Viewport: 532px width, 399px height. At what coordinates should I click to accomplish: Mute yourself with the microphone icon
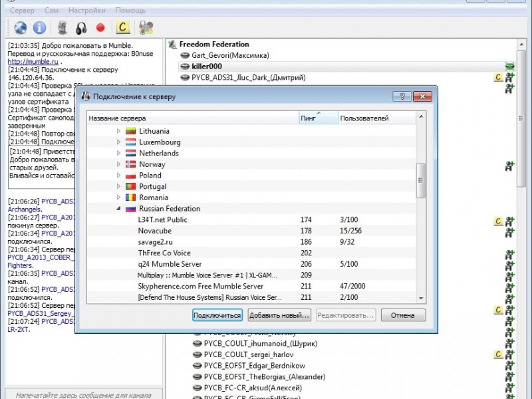(x=62, y=27)
